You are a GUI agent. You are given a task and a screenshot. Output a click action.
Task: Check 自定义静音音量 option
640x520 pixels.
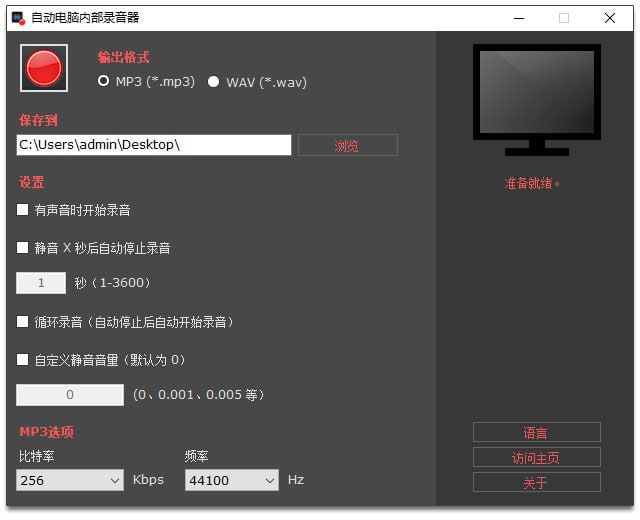pyautogui.click(x=23, y=360)
